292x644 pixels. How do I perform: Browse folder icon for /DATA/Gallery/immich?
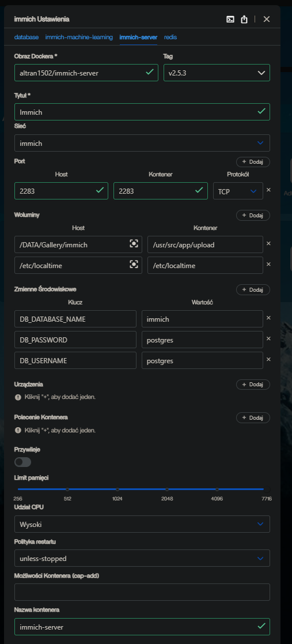[x=134, y=244]
